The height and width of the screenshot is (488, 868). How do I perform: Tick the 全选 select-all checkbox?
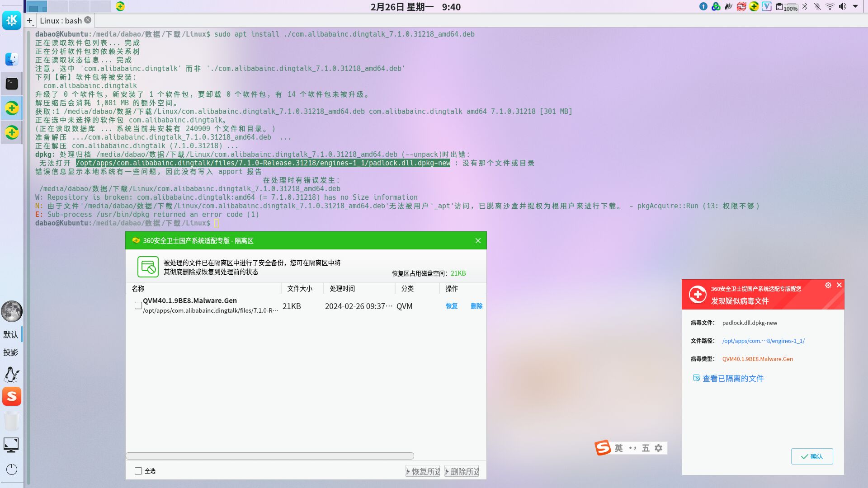pos(138,471)
